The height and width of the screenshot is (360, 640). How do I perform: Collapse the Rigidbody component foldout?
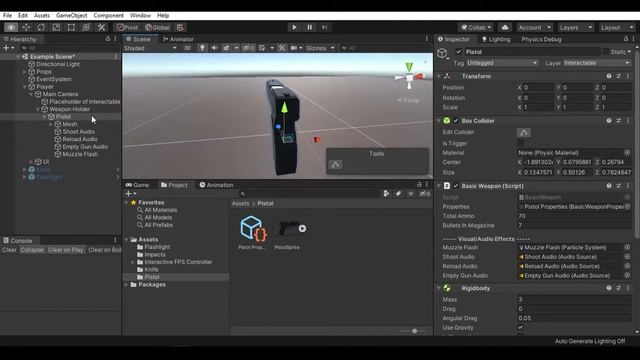pyautogui.click(x=439, y=288)
